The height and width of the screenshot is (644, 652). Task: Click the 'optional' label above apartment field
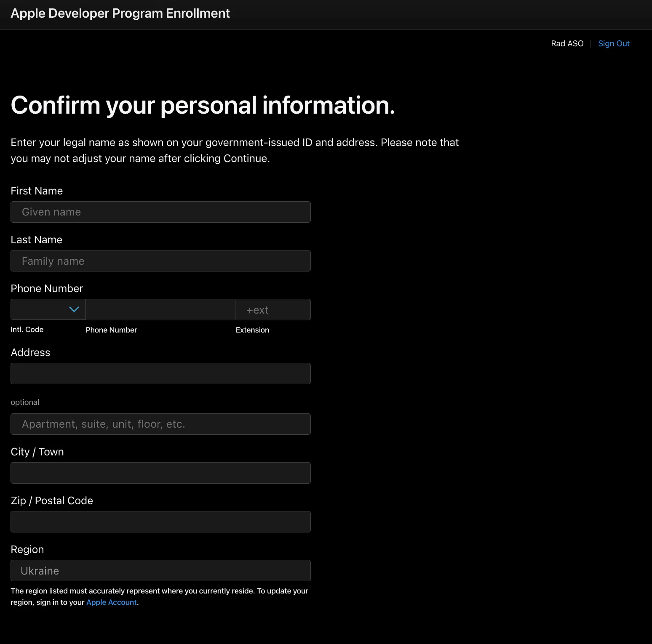pyautogui.click(x=25, y=402)
